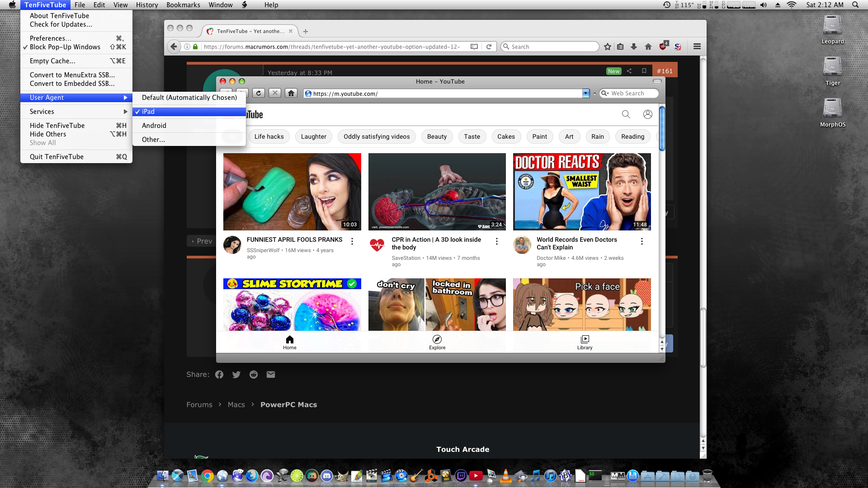868x488 pixels.
Task: Open options menu for World Records Even Doctors video
Action: click(642, 241)
